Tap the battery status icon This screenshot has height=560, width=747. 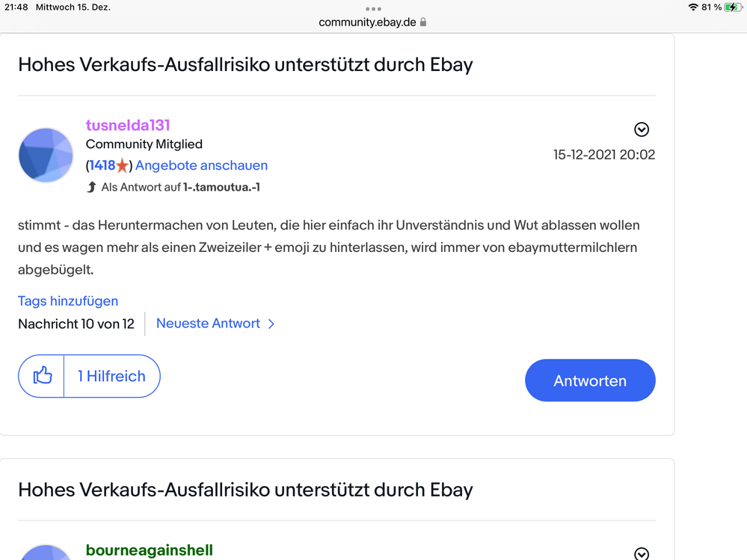click(x=733, y=7)
